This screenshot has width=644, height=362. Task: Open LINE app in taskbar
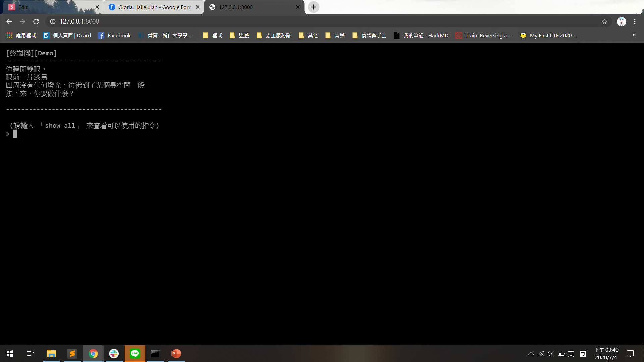[135, 354]
